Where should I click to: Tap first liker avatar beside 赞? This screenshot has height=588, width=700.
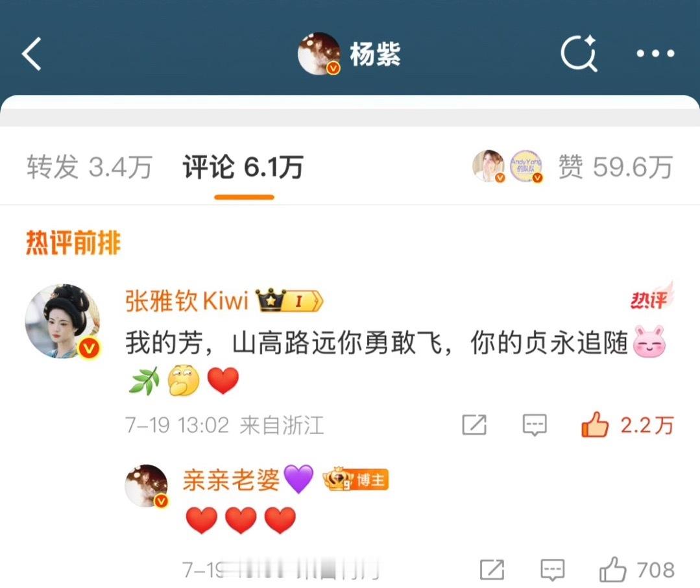(489, 166)
